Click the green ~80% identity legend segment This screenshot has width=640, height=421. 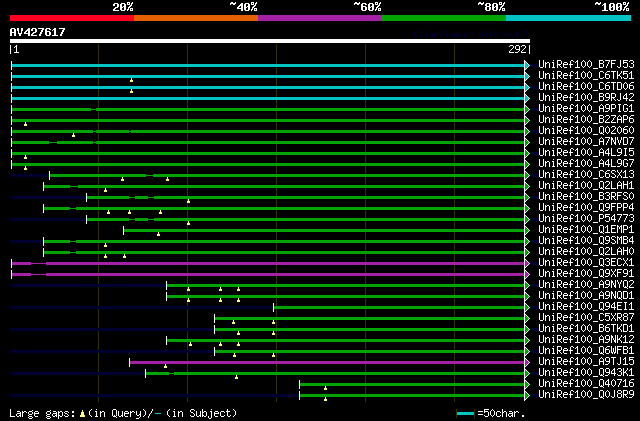(x=444, y=18)
